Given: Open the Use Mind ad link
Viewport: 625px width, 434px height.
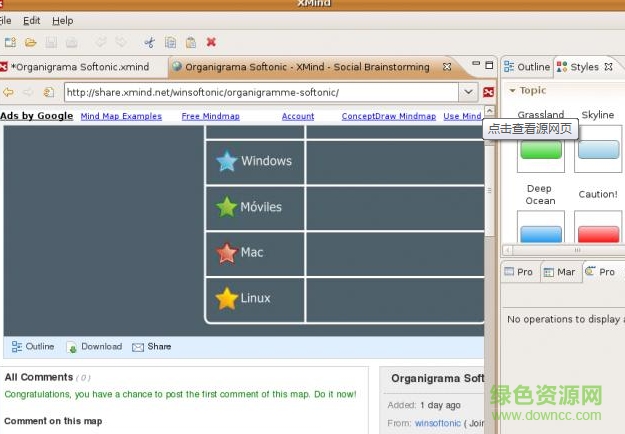Looking at the screenshot, I should pos(462,116).
